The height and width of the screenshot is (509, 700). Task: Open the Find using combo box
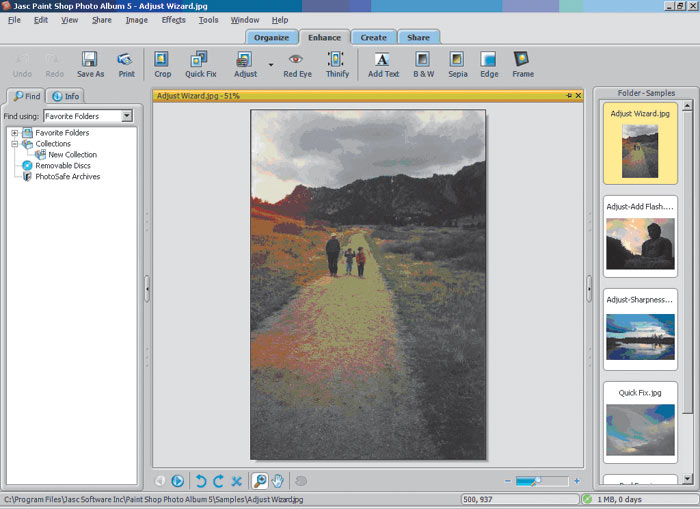(x=88, y=116)
